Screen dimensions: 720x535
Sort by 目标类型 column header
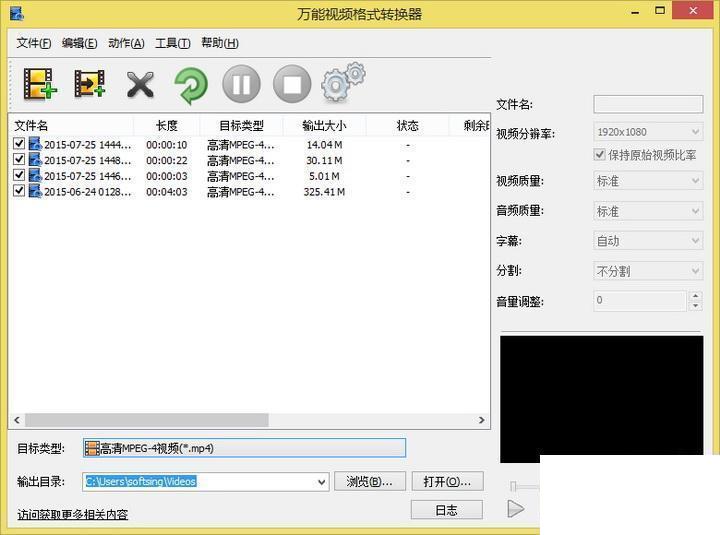click(242, 126)
